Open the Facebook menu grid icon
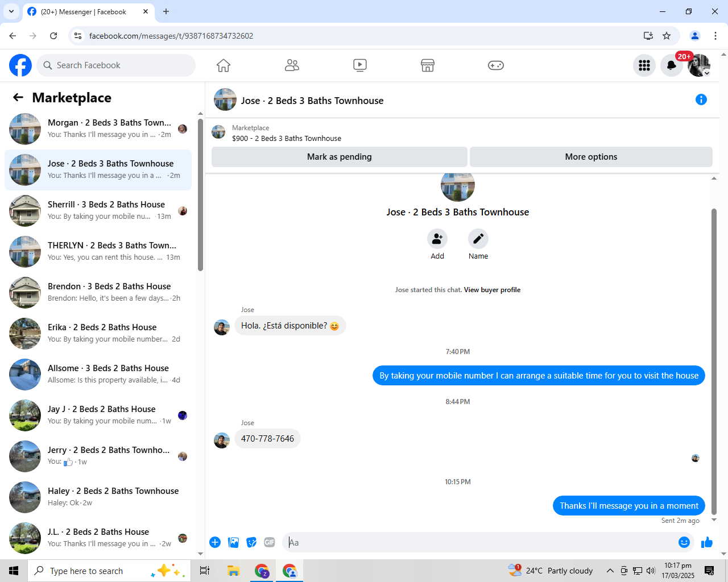The image size is (728, 582). [644, 65]
